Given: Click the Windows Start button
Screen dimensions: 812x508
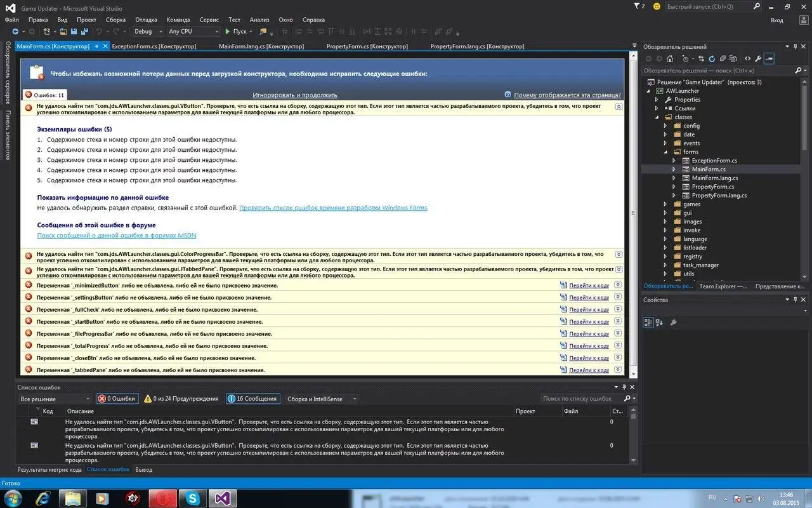Looking at the screenshot, I should 12,498.
